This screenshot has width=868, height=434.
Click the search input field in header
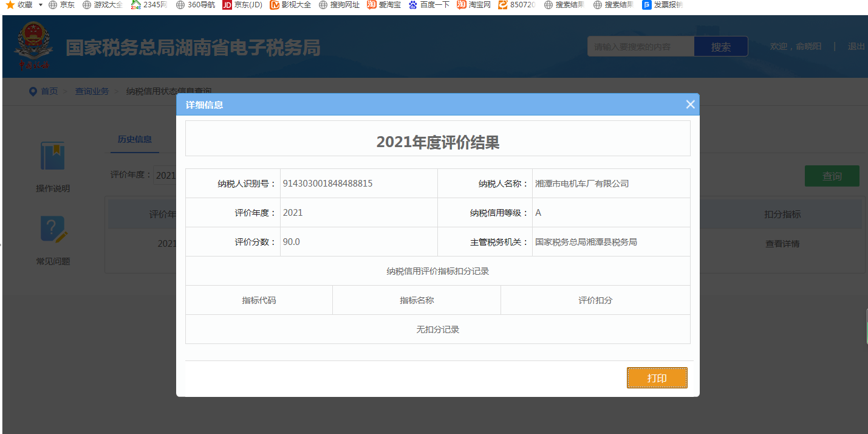click(640, 47)
